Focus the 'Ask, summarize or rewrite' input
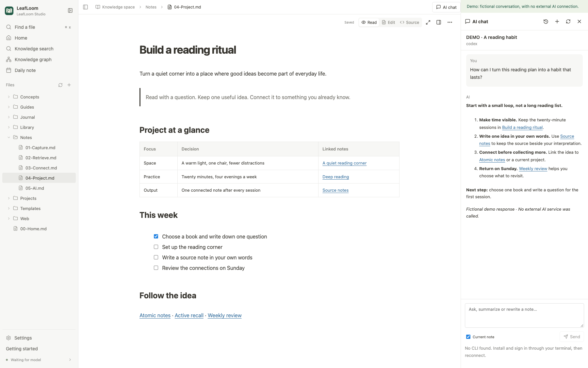Viewport: 588px width, 368px height. coord(524,315)
